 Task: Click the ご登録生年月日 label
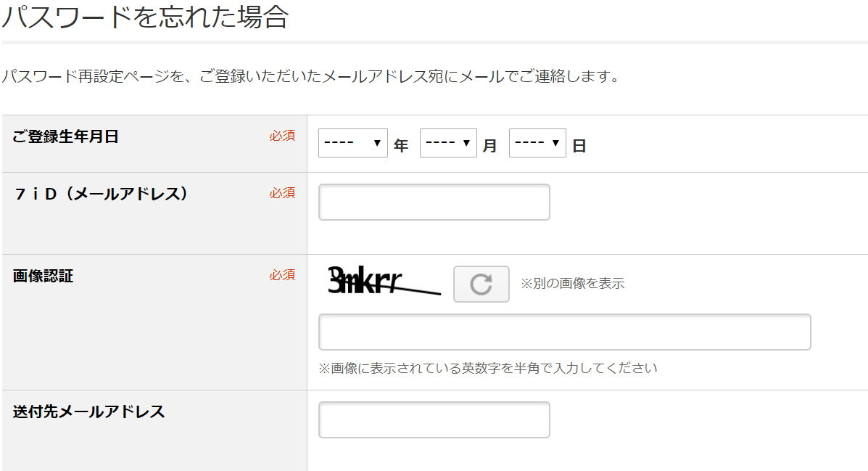pos(66,136)
